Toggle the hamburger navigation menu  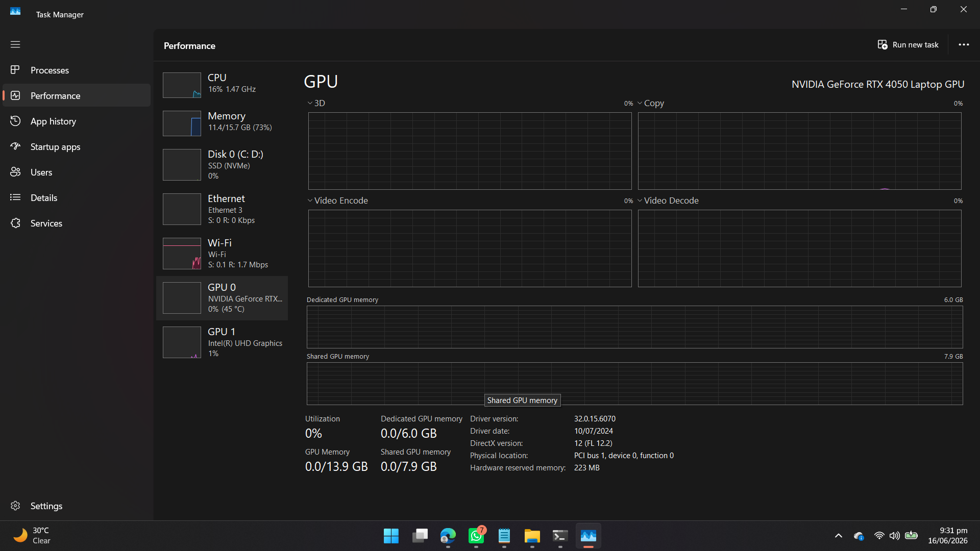coord(15,44)
